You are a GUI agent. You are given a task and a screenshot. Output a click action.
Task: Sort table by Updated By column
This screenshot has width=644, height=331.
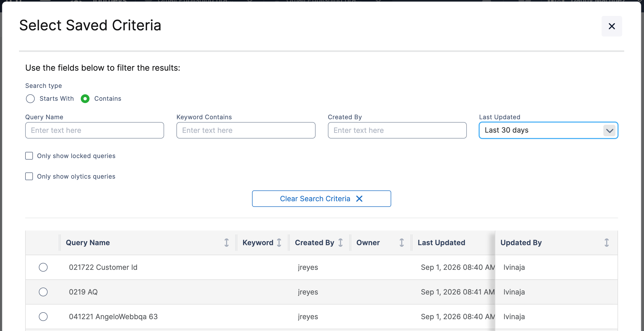pyautogui.click(x=607, y=243)
